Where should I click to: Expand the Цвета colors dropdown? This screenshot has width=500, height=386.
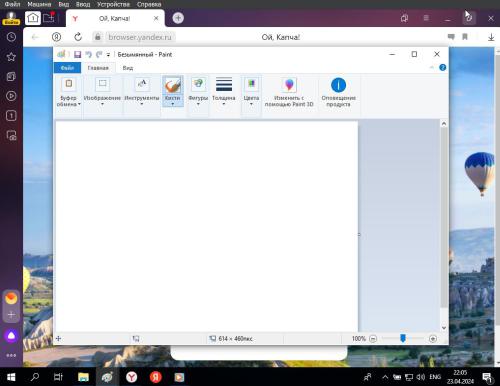(x=251, y=92)
